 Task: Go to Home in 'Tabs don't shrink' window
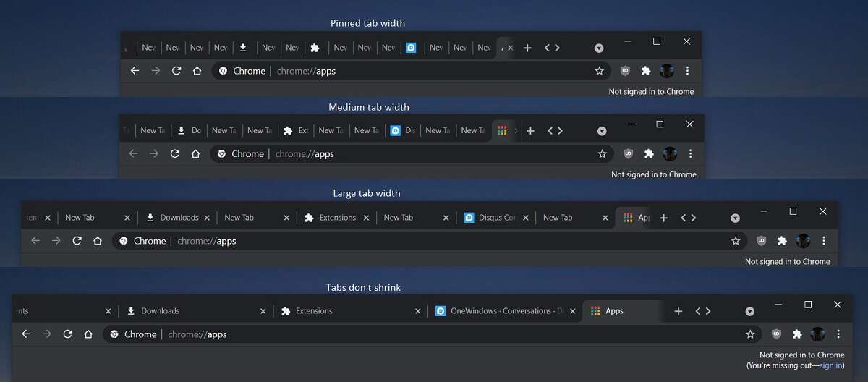[88, 334]
